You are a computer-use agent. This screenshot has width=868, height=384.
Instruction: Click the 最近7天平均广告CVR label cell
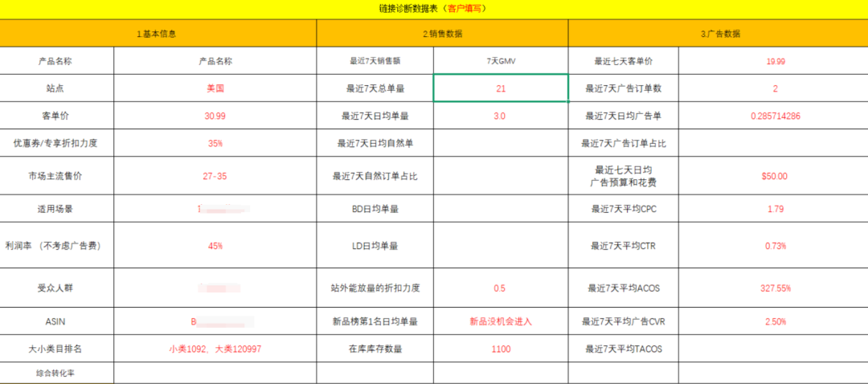pos(624,321)
